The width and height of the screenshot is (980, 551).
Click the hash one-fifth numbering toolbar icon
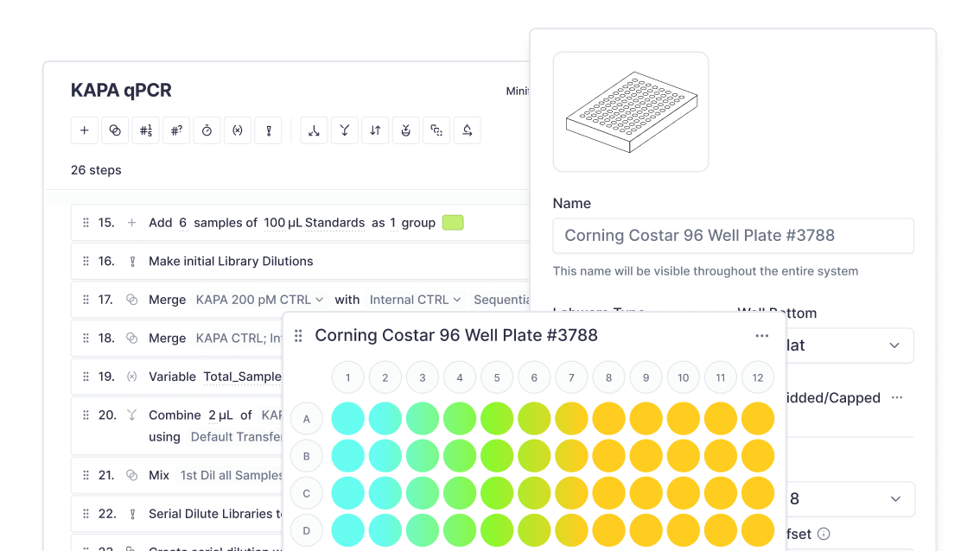click(x=146, y=130)
